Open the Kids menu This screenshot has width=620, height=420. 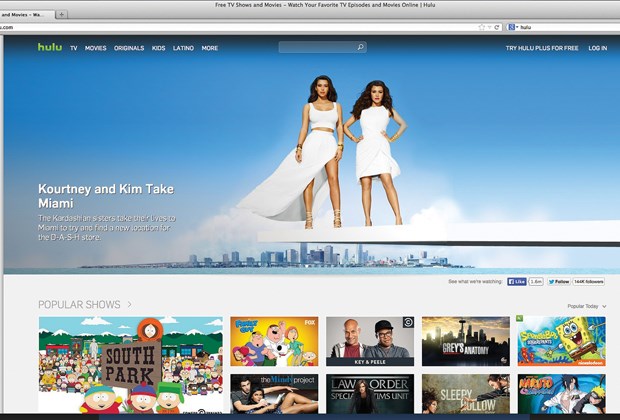pyautogui.click(x=159, y=48)
